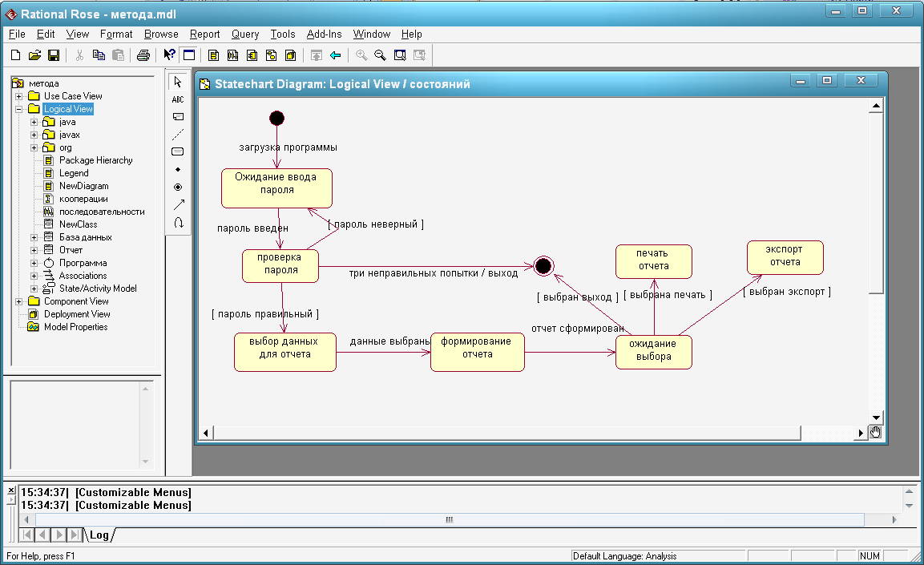Image resolution: width=924 pixels, height=565 pixels.
Task: Click the Cut scissors icon
Action: coord(79,55)
